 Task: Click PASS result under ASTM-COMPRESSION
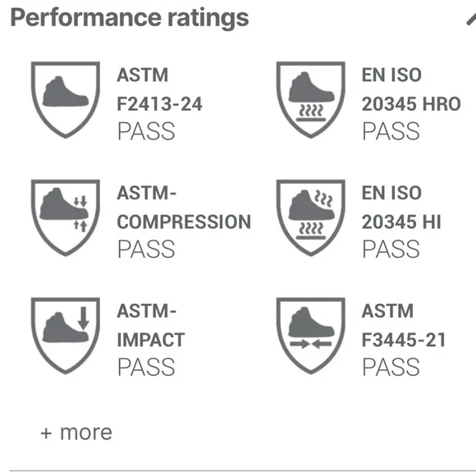[146, 249]
